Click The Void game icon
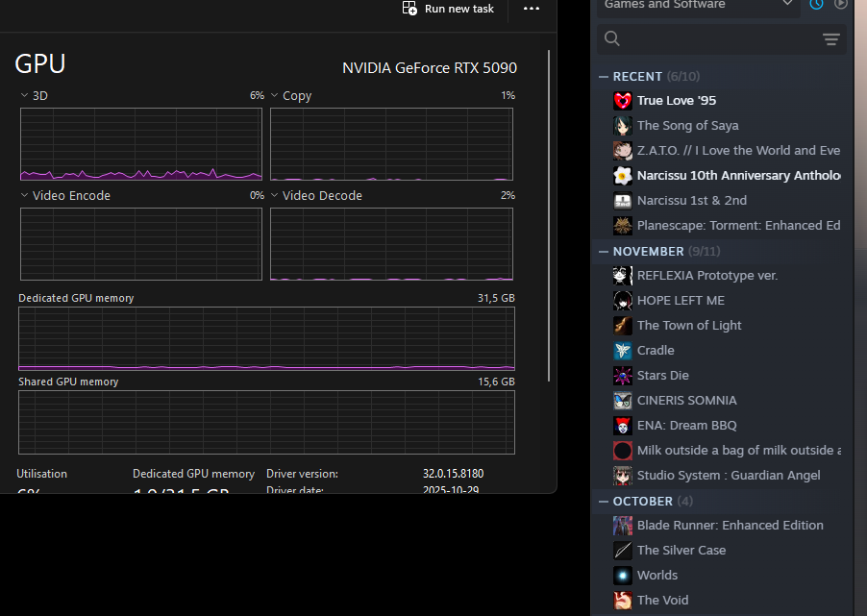This screenshot has height=616, width=867. (x=623, y=600)
